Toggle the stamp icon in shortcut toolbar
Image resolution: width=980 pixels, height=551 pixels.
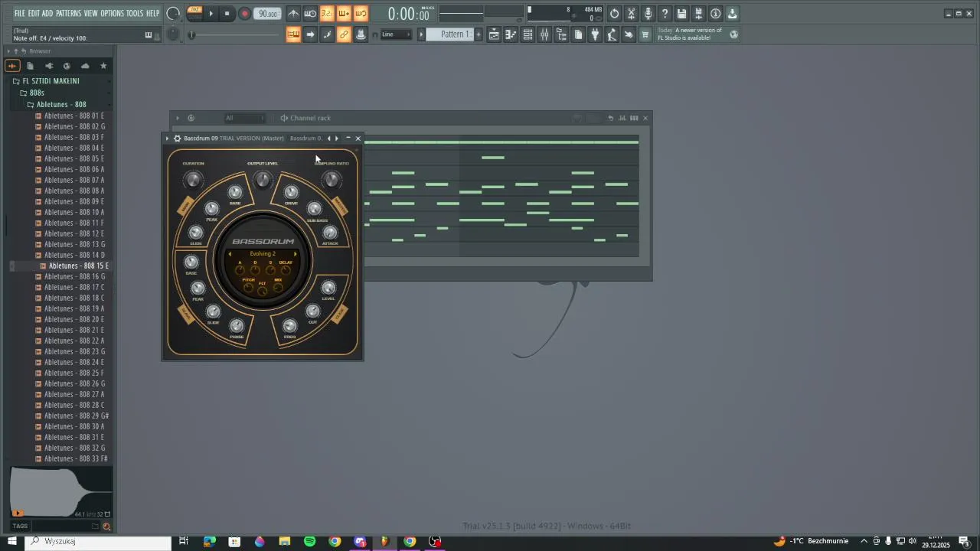[361, 34]
